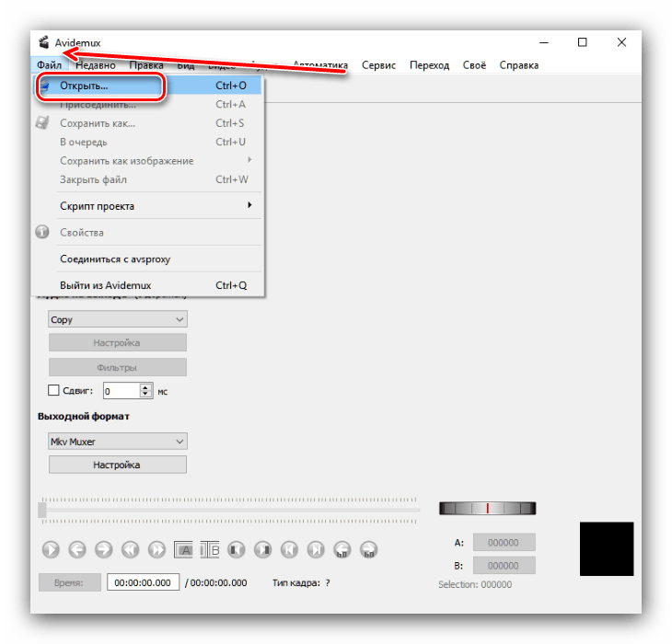Click the Avidemux clapperboard icon in title bar
The width and height of the screenshot is (672, 644).
click(x=43, y=42)
